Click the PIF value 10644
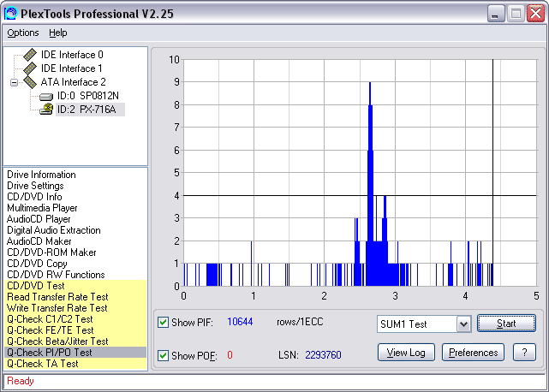The width and height of the screenshot is (549, 392). click(x=240, y=322)
